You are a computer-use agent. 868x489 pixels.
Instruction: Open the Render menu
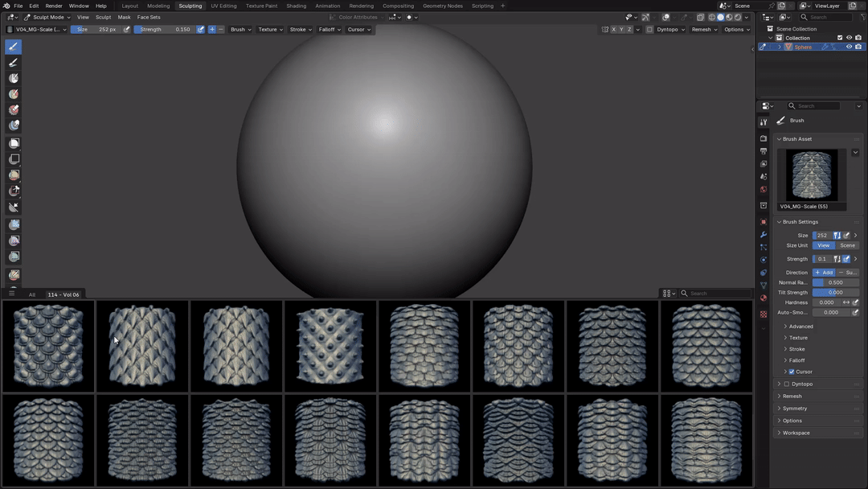point(54,6)
